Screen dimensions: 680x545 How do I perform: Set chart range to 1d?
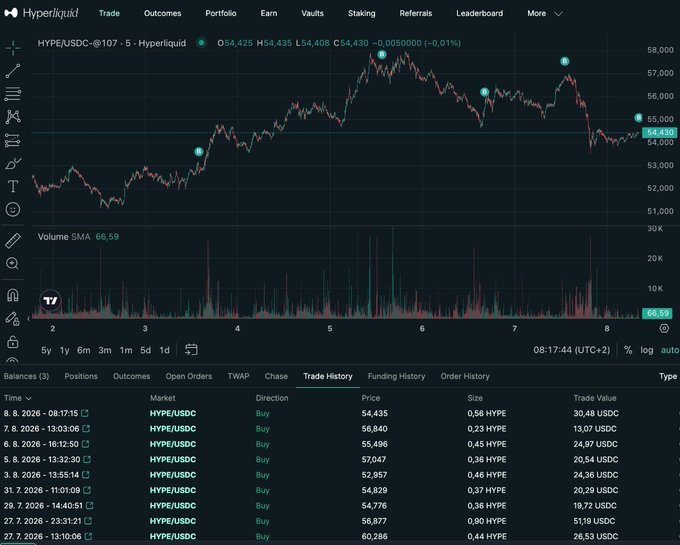point(164,350)
